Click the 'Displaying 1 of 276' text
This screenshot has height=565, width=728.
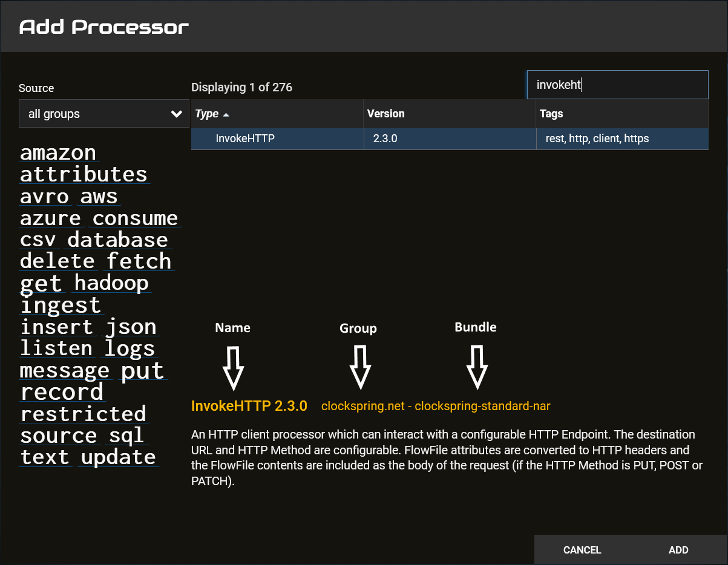click(x=241, y=87)
